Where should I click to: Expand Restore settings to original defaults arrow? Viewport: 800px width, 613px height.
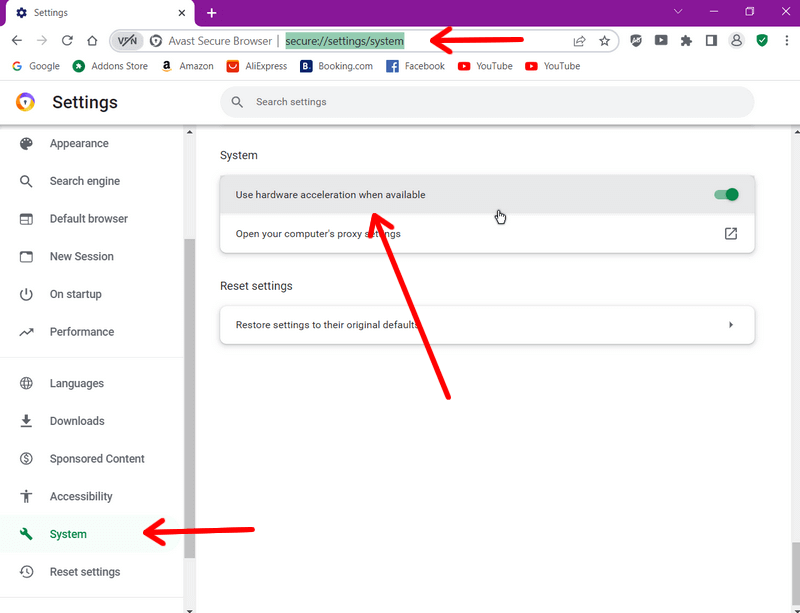731,325
